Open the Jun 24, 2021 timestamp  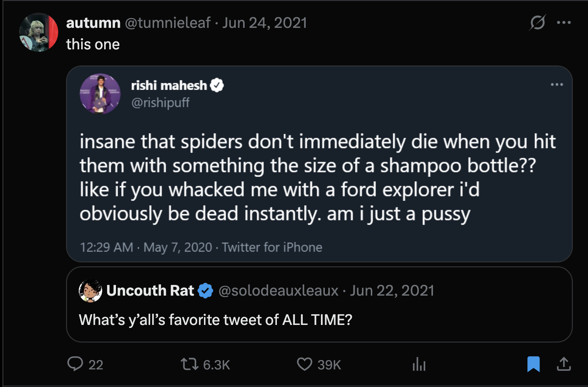click(265, 23)
